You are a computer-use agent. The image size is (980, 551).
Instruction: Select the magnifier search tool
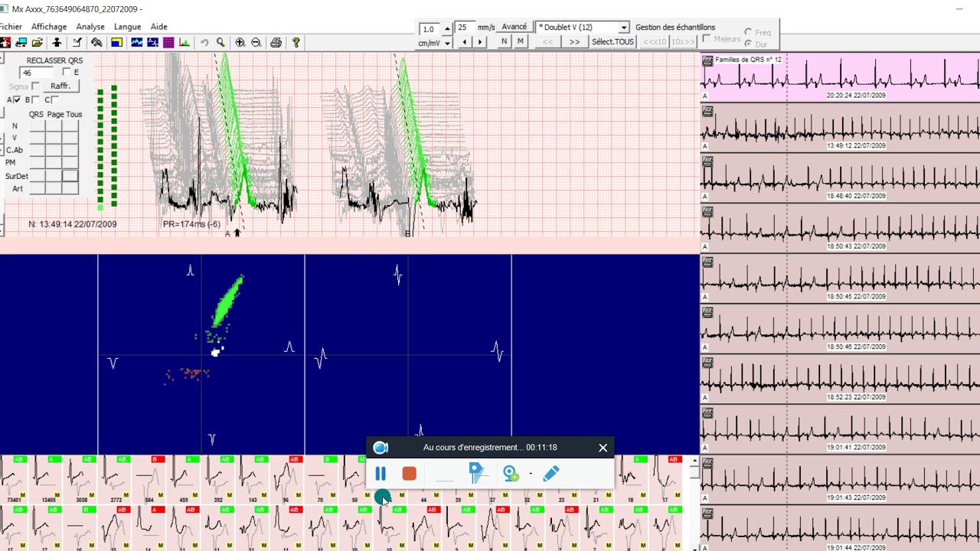(x=220, y=42)
